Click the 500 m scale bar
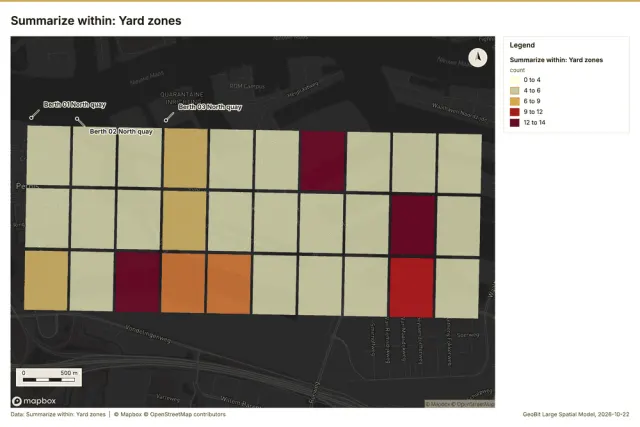The width and height of the screenshot is (640, 427). (x=49, y=377)
